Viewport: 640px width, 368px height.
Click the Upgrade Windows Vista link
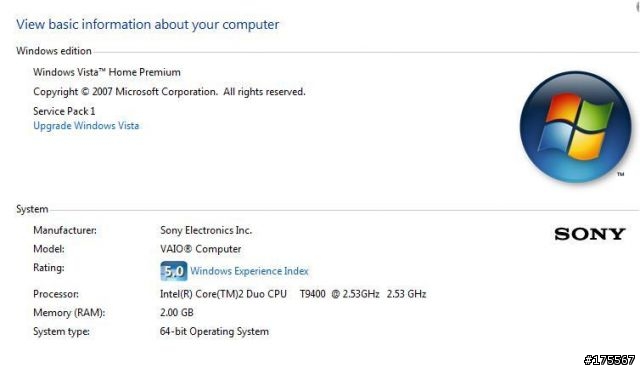click(x=86, y=126)
